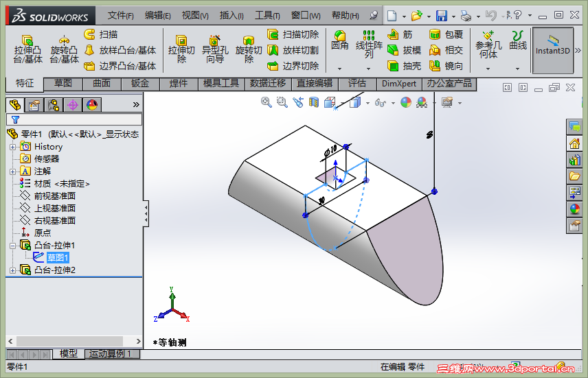Open the 评估 evaluate tab

pyautogui.click(x=357, y=84)
